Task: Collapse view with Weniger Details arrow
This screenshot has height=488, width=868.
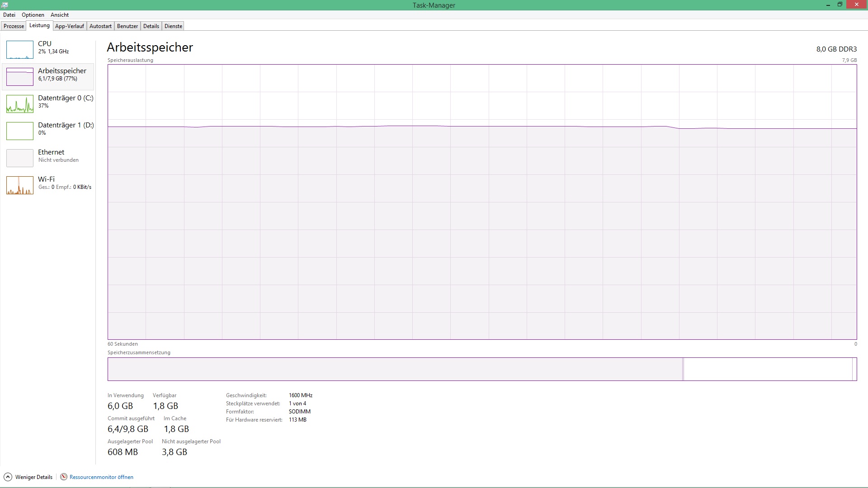Action: [x=8, y=477]
